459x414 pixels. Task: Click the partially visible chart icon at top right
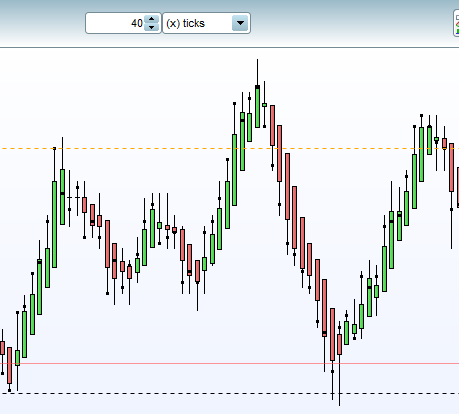[456, 23]
